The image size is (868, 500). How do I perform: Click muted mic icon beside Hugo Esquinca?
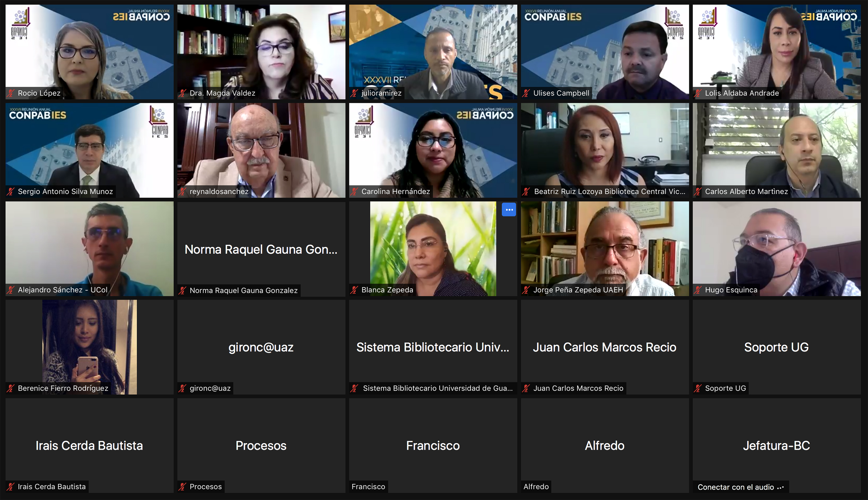(x=698, y=290)
